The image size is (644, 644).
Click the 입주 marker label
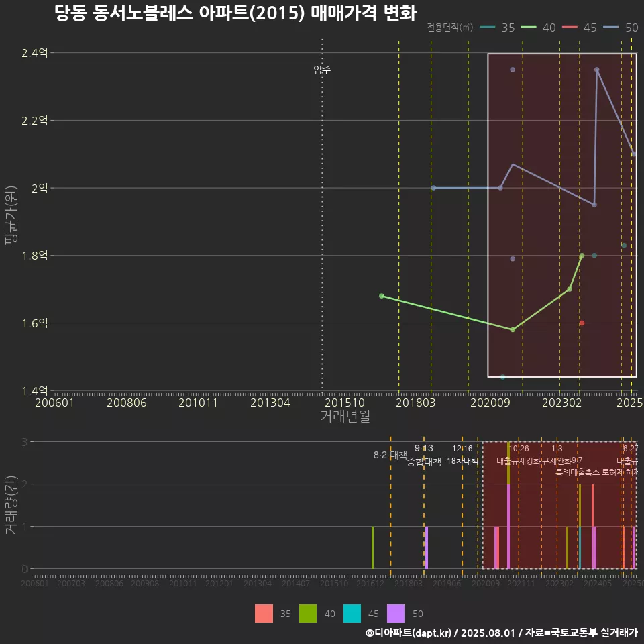[x=322, y=70]
